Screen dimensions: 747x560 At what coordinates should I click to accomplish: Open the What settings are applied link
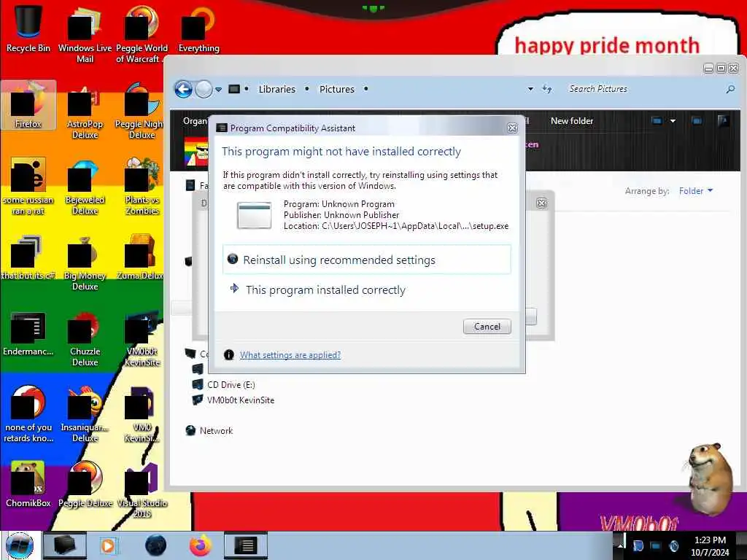click(x=290, y=355)
